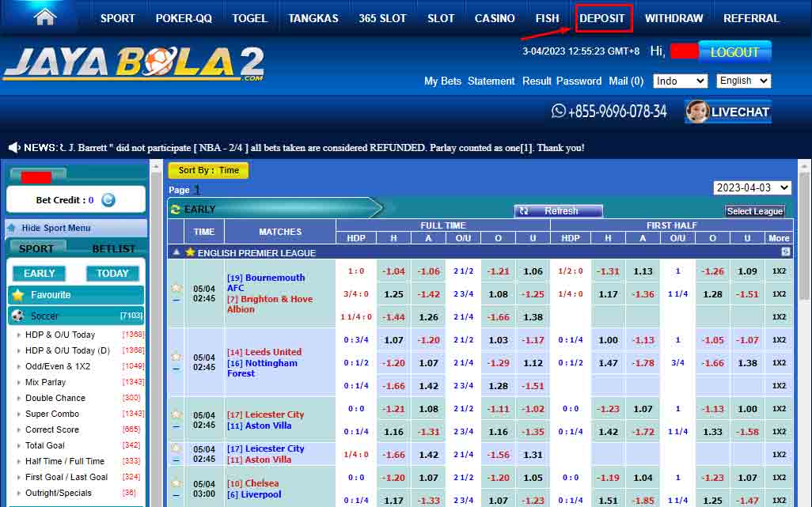This screenshot has height=507, width=812.
Task: Select the EARLY matches tab
Action: (40, 273)
